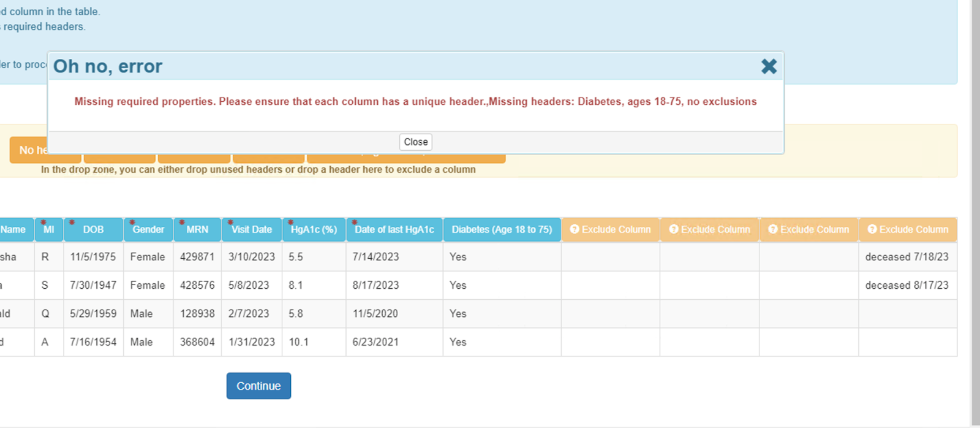Select the DOB column header
Screen dimensions: 980x428
[93, 230]
